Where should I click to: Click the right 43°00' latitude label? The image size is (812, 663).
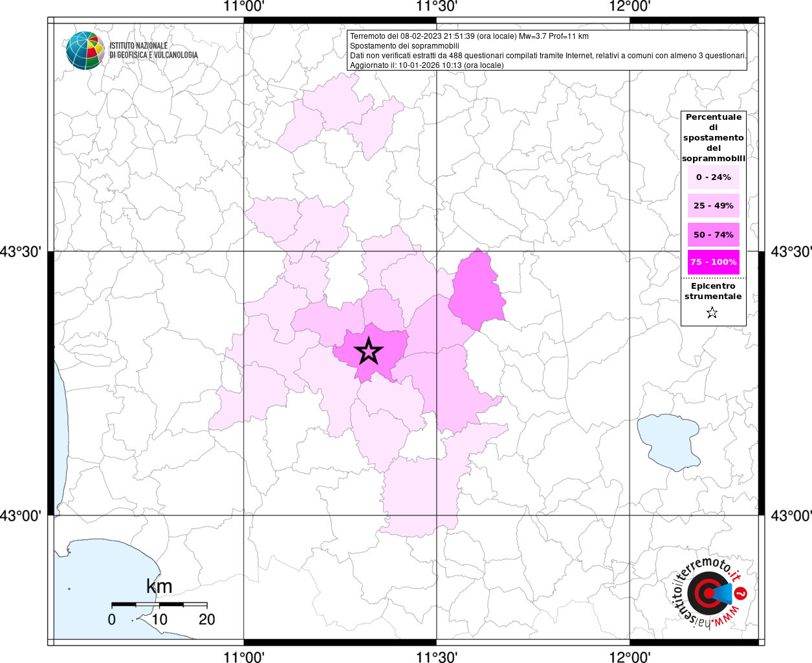791,516
